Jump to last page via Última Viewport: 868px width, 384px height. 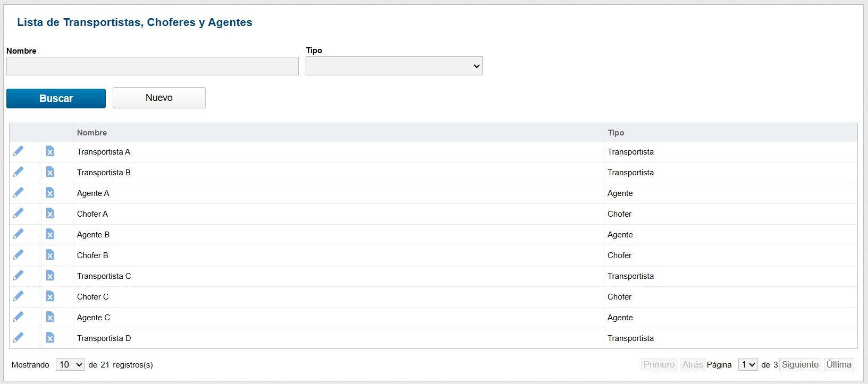click(x=839, y=364)
